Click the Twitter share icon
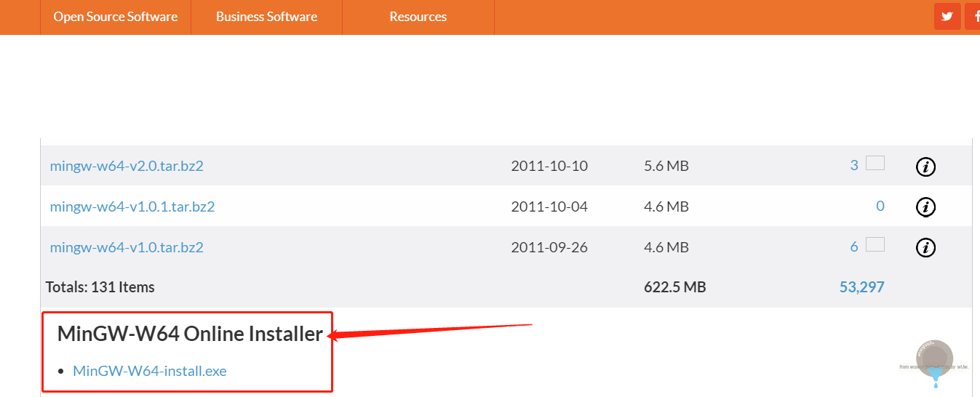The height and width of the screenshot is (397, 980). coord(947,17)
